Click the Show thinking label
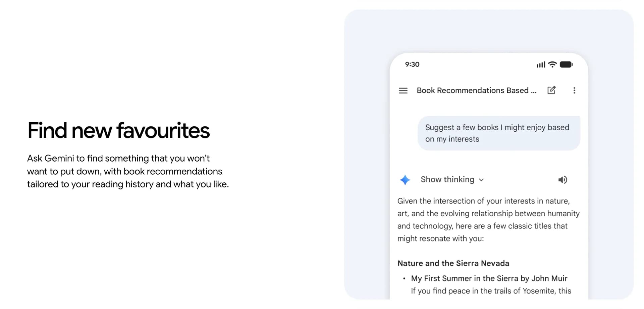This screenshot has height=309, width=644. [447, 180]
